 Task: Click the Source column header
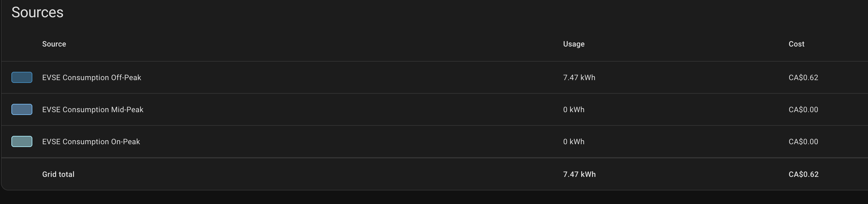pos(54,44)
